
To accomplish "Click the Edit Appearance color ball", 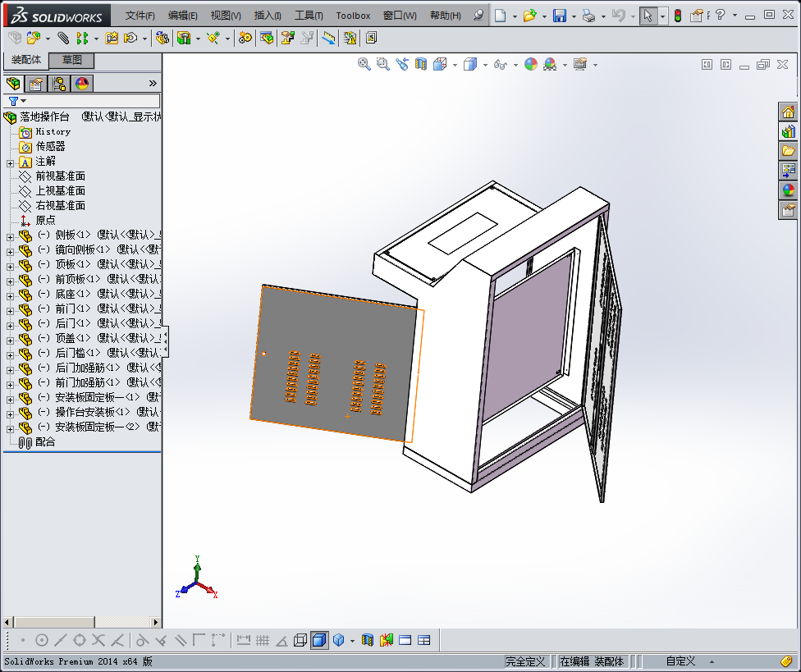I will click(x=531, y=64).
